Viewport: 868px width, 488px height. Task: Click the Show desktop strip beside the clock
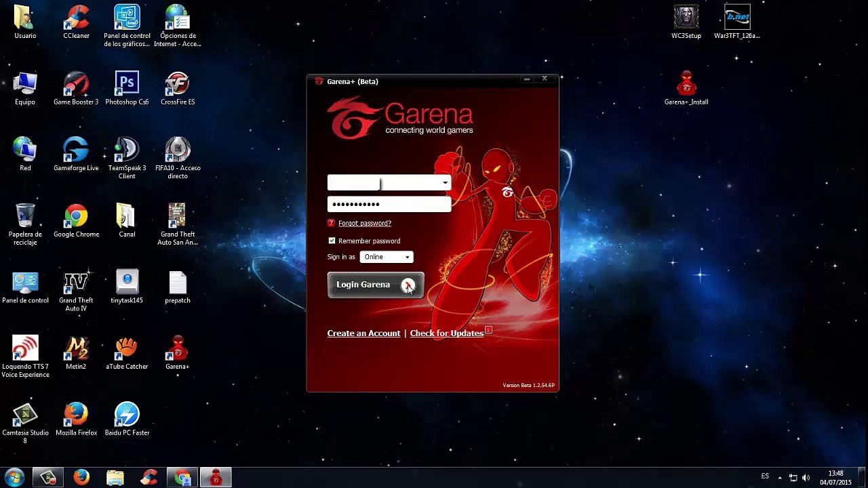pos(863,478)
